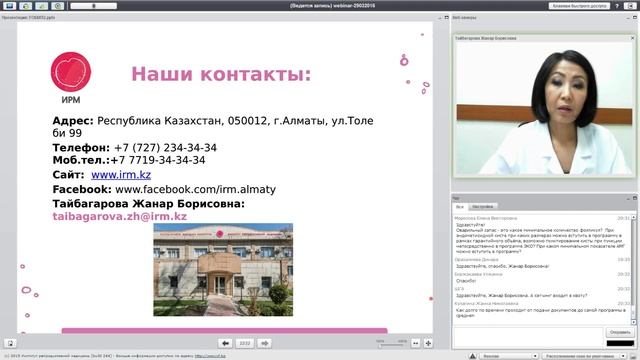This screenshot has width=640, height=360.
Task: Click the chat message asking about кетчинг
Action: pos(521,295)
